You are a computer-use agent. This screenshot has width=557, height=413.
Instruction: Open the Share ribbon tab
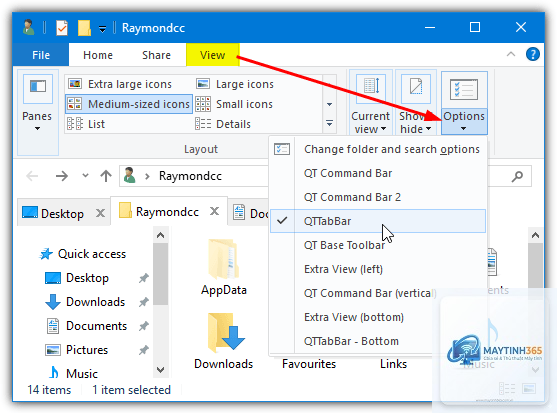click(156, 55)
